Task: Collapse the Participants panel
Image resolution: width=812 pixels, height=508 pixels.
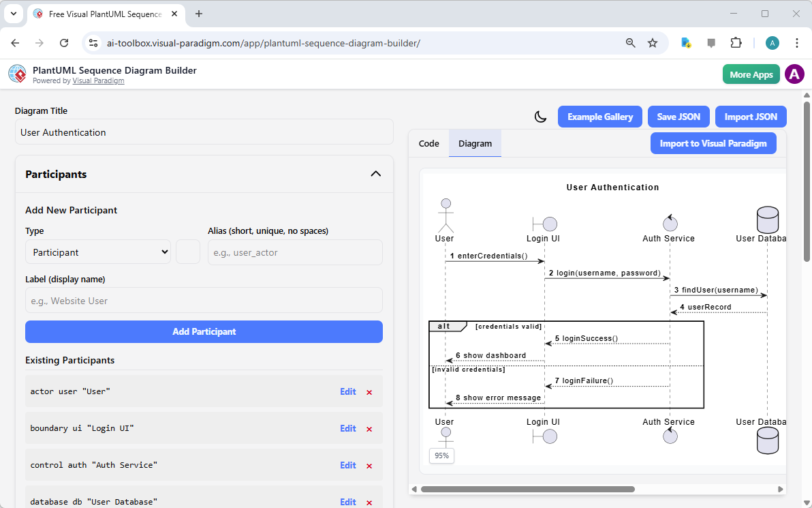Action: [375, 174]
